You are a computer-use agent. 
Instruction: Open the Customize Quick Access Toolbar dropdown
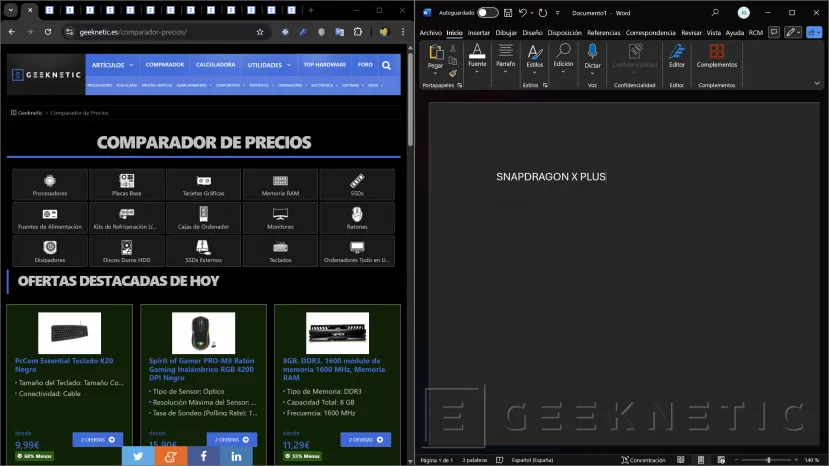557,13
